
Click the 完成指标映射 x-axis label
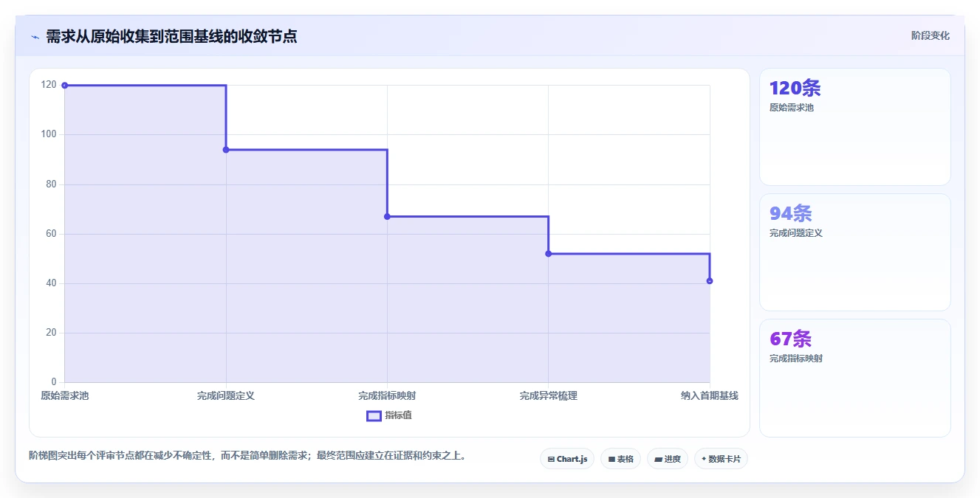[387, 395]
